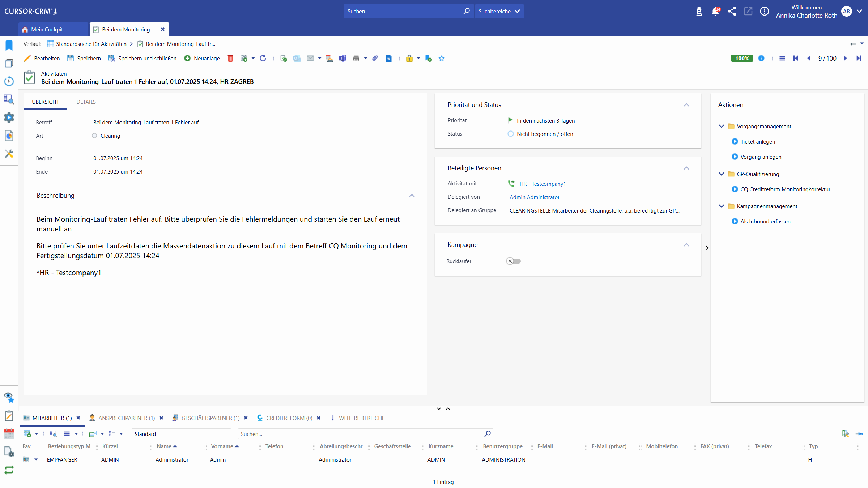Open the search sidebar icon with magnifier

9,99
